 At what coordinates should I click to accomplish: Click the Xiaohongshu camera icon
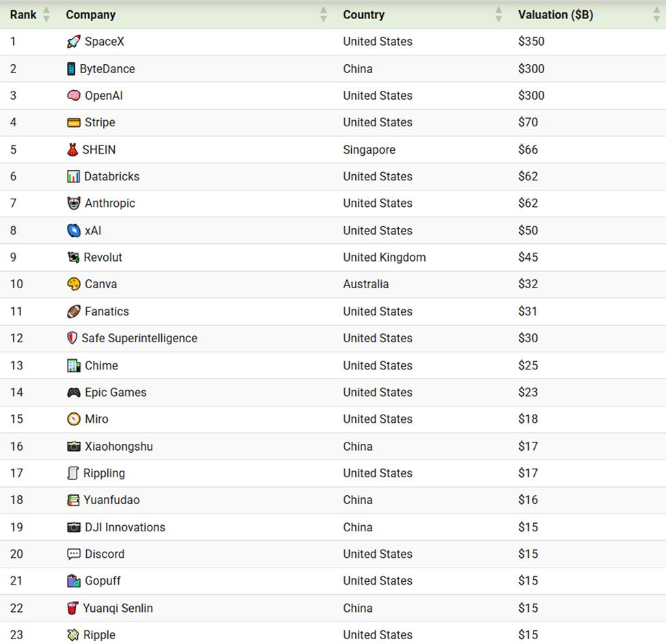pyautogui.click(x=74, y=447)
